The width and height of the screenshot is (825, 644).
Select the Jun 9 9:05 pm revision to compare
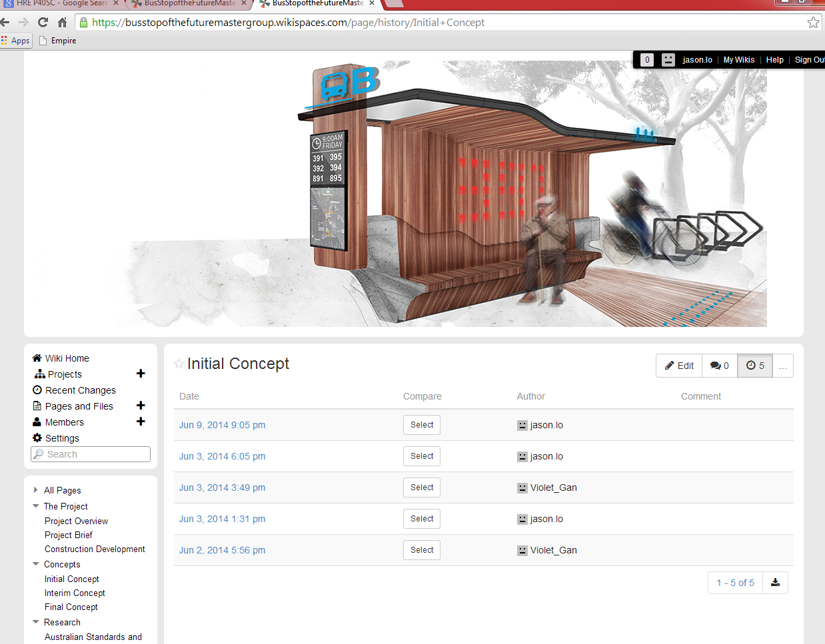click(x=422, y=425)
